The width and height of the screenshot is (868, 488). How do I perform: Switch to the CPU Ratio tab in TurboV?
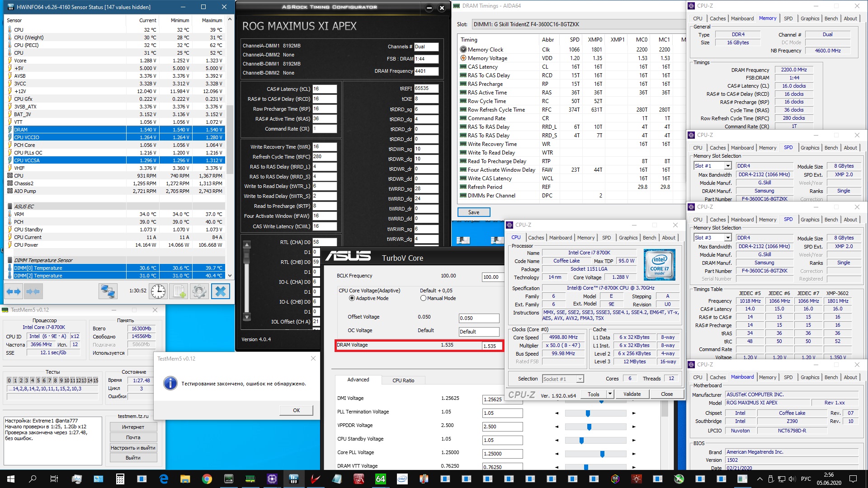coord(403,380)
